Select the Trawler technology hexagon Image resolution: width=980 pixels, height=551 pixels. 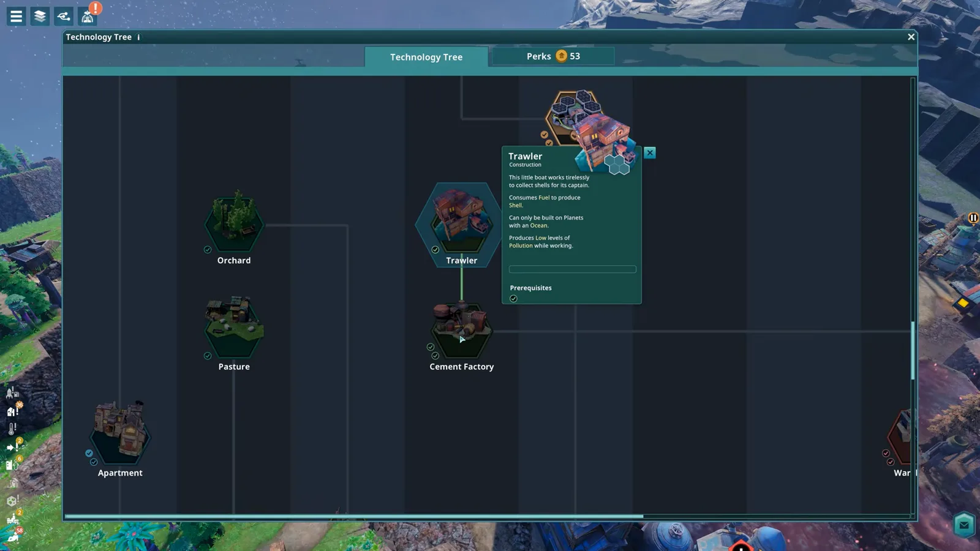tap(461, 223)
